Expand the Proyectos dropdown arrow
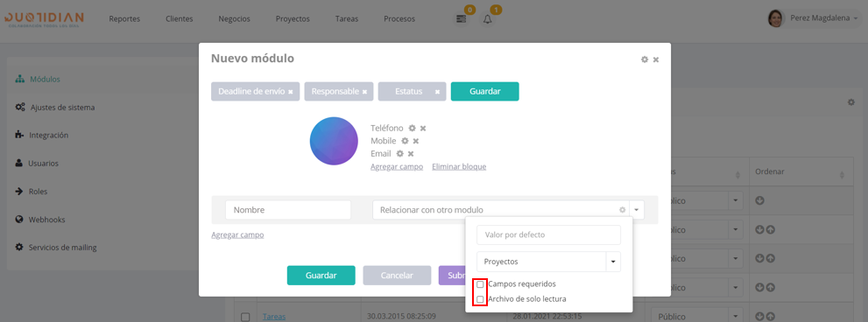This screenshot has height=322, width=868. point(613,262)
